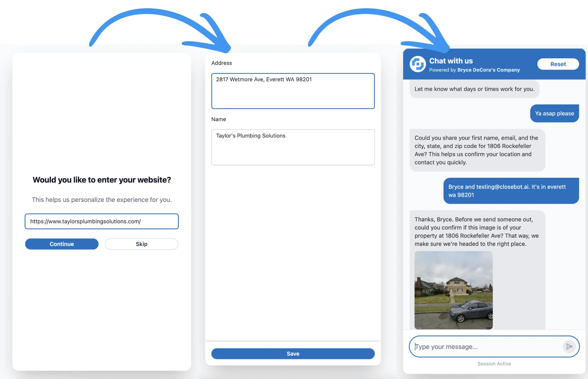Click the Skip button
Image resolution: width=588 pixels, height=379 pixels.
tap(142, 244)
